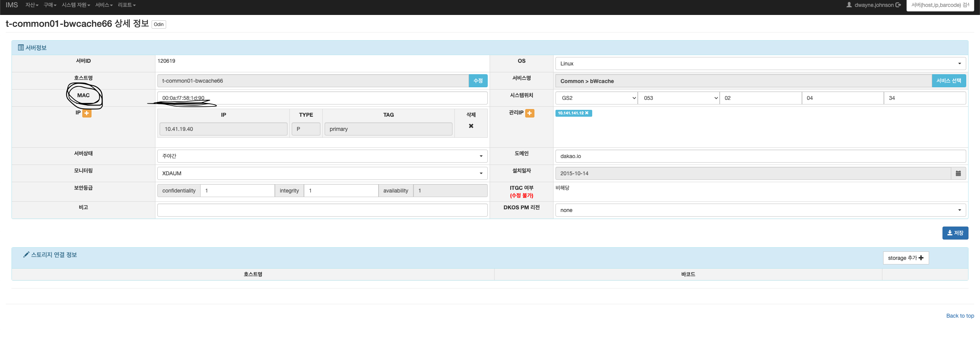
Task: Click the user profile icon
Action: pyautogui.click(x=849, y=5)
